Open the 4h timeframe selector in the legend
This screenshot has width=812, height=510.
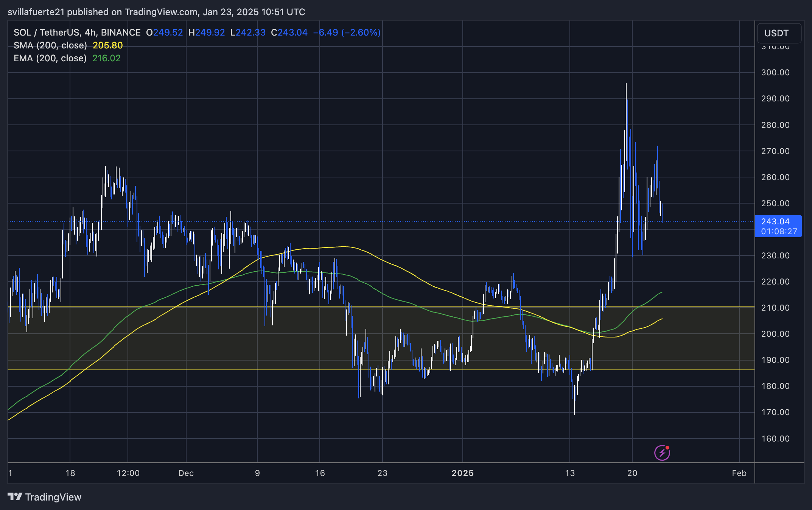click(x=90, y=33)
